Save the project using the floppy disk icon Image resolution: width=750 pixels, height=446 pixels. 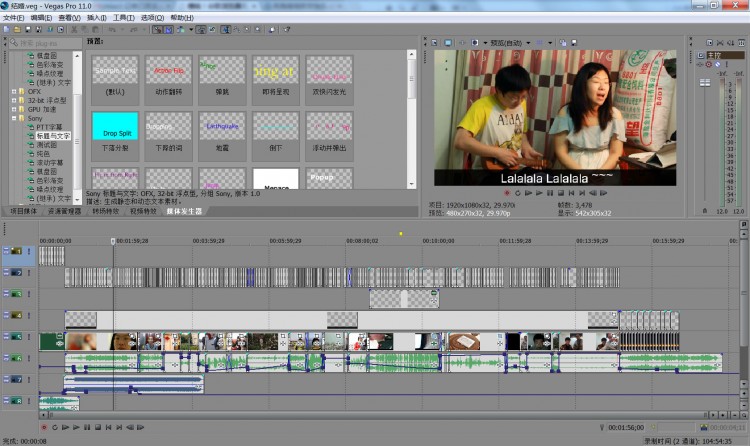click(28, 30)
